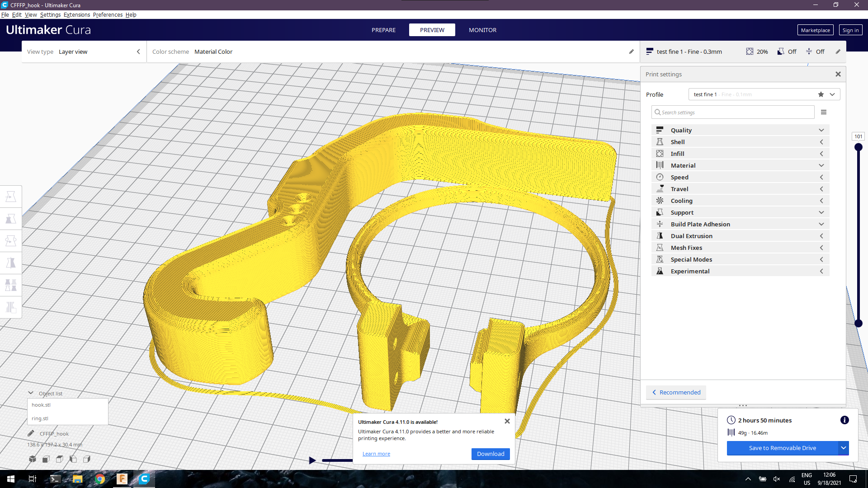Screen dimensions: 868x488
Task: Close the Print settings panel
Action: [x=838, y=74]
